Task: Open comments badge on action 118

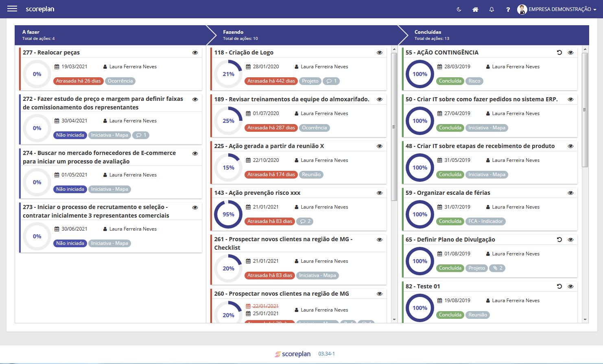Action: 331,81
